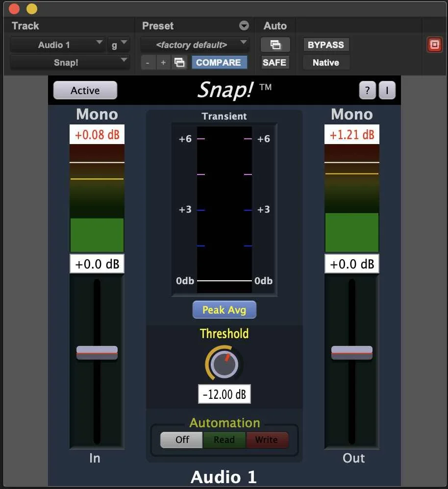Select Write automation mode

pyautogui.click(x=267, y=440)
